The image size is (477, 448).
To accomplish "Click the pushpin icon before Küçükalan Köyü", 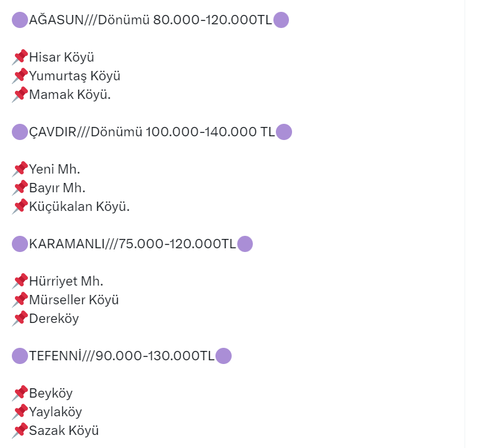I will pos(20,207).
